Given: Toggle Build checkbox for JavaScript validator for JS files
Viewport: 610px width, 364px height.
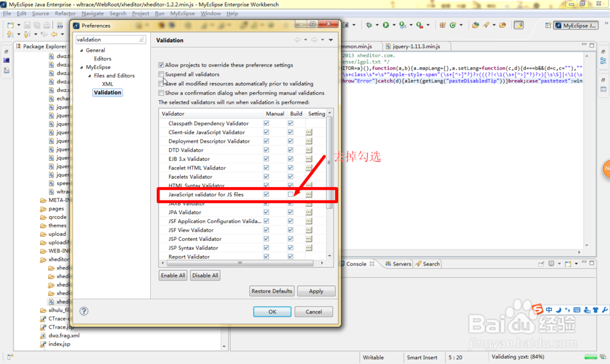Looking at the screenshot, I should [290, 194].
